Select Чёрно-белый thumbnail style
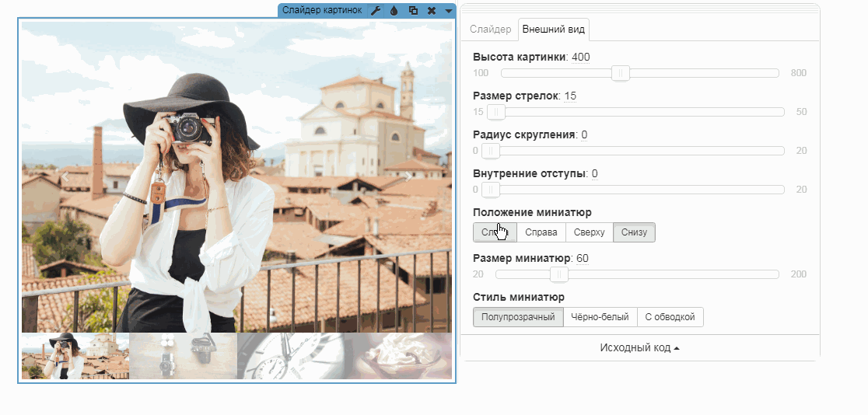The image size is (868, 415). click(600, 317)
